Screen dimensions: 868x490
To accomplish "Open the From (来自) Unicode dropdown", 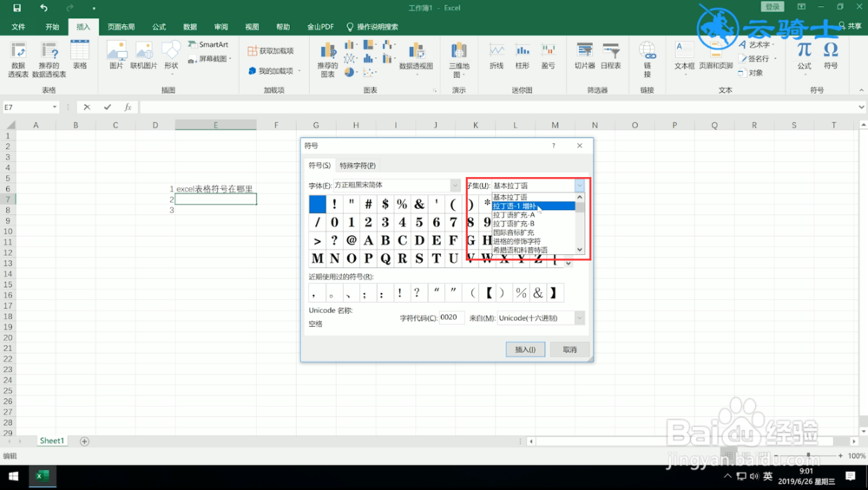I will (x=579, y=318).
